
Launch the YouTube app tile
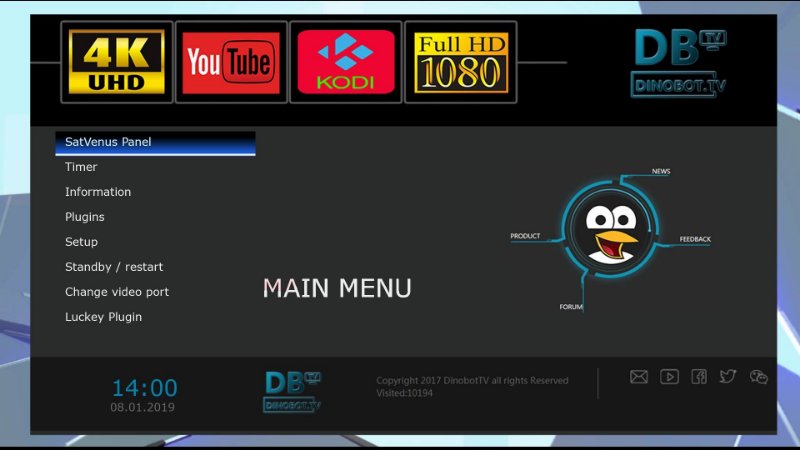231,62
